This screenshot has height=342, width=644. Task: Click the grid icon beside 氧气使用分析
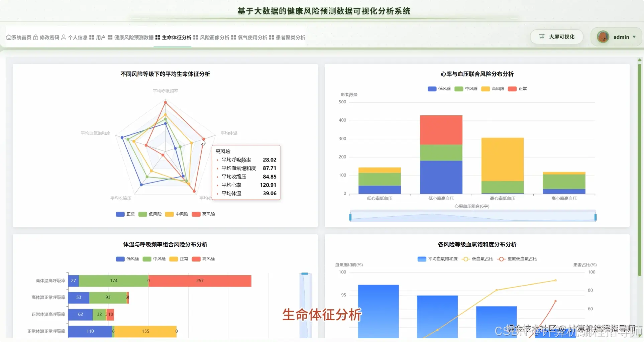click(234, 37)
